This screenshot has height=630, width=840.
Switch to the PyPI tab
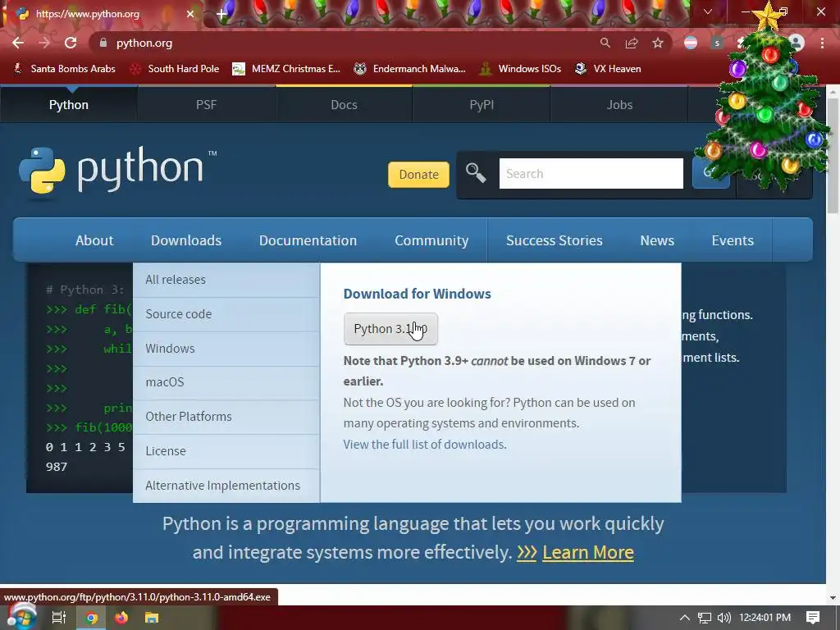pos(482,104)
